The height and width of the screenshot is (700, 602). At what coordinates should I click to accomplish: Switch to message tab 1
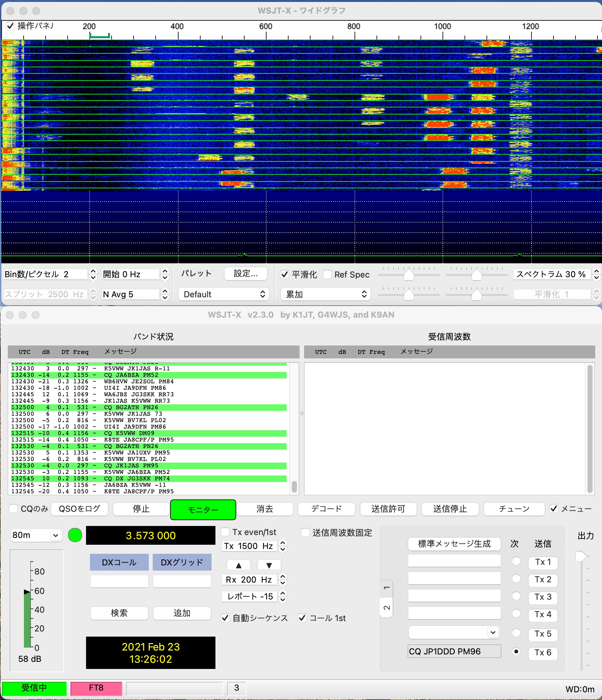(x=387, y=588)
